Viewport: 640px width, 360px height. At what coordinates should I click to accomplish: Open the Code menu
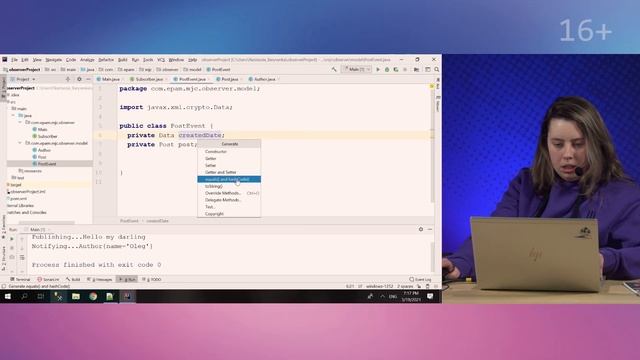click(71, 60)
